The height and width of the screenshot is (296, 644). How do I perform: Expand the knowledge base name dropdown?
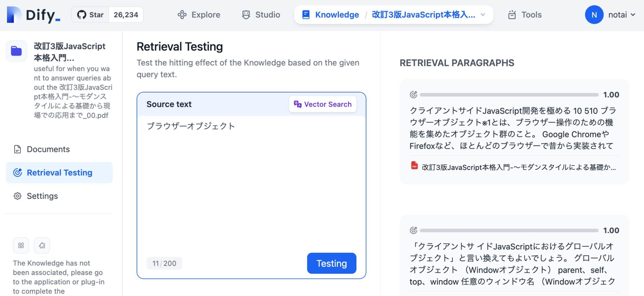coord(483,15)
